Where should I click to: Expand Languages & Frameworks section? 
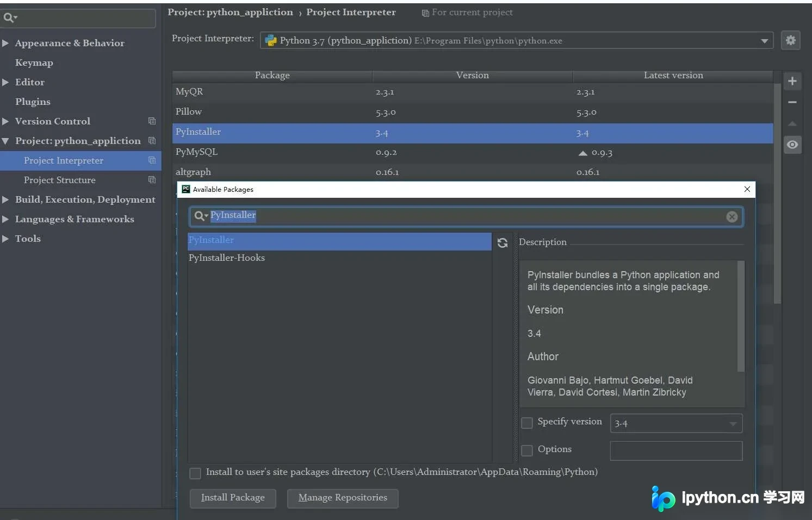tap(5, 219)
